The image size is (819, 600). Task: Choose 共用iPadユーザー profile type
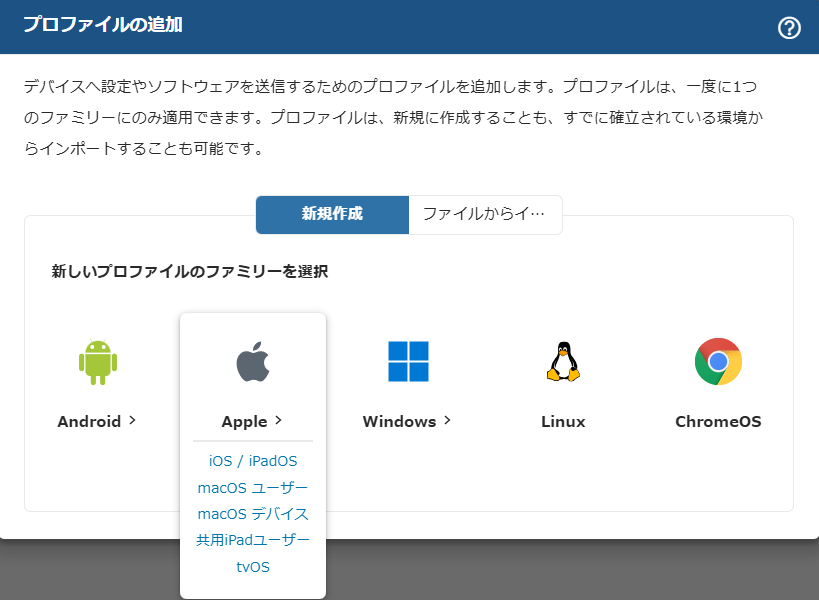click(x=253, y=540)
